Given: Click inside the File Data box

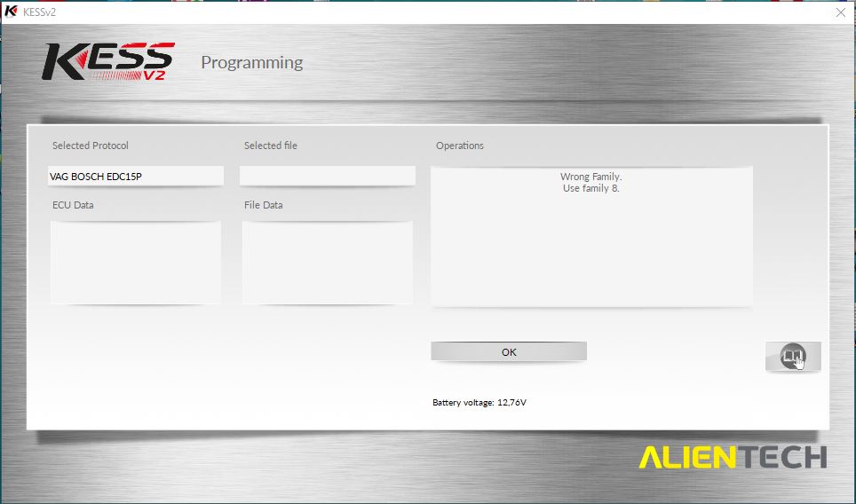Looking at the screenshot, I should click(328, 263).
